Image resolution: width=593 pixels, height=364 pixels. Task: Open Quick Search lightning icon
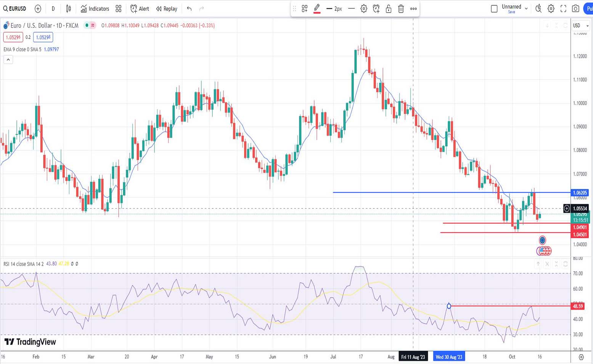(538, 8)
